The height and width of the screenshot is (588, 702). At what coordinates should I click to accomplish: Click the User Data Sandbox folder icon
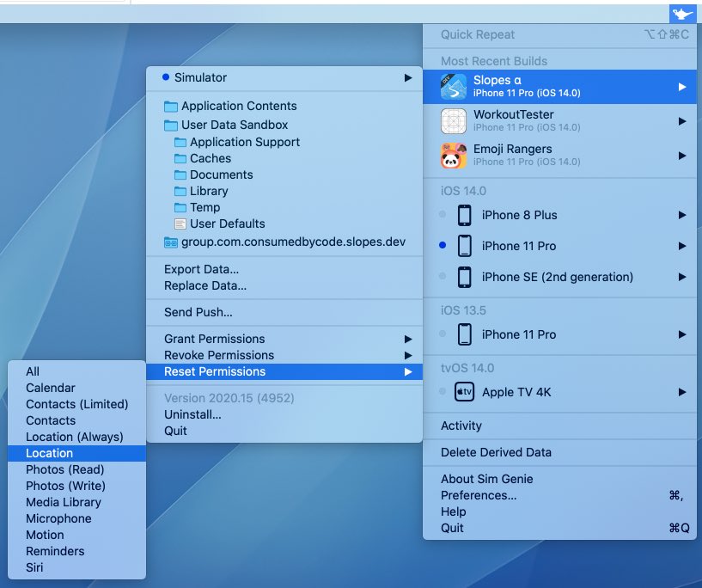[171, 126]
